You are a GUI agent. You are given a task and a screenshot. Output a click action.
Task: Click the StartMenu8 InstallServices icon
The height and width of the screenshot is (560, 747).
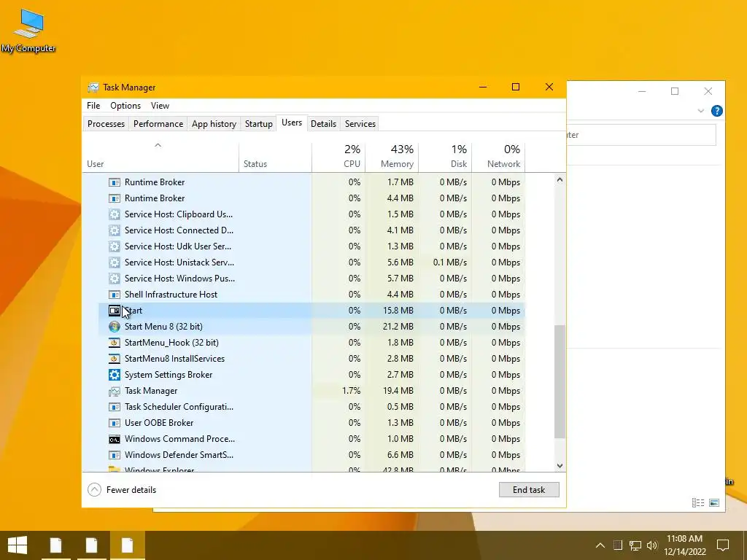pyautogui.click(x=115, y=359)
